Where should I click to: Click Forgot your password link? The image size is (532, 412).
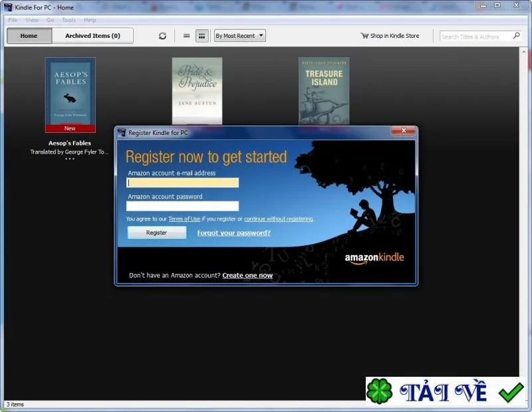tap(234, 233)
